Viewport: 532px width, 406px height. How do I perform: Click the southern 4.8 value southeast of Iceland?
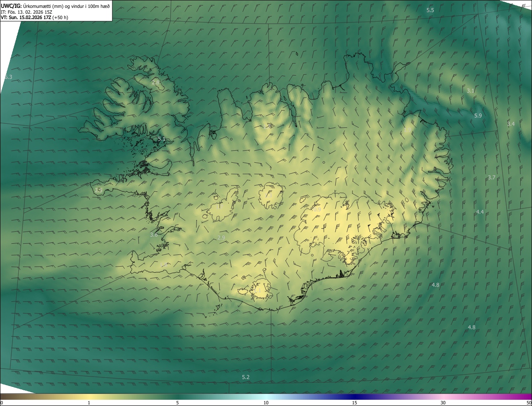(x=472, y=327)
